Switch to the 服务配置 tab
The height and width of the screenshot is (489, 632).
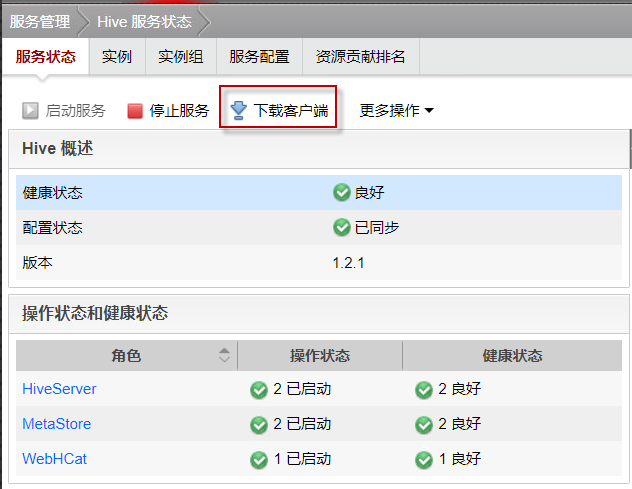[x=260, y=56]
